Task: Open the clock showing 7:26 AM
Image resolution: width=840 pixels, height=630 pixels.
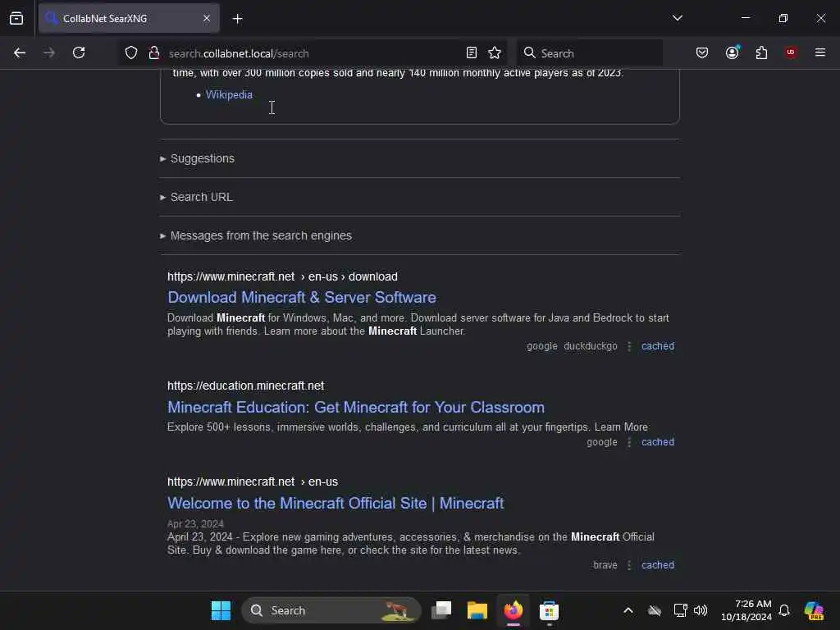Action: [746, 610]
